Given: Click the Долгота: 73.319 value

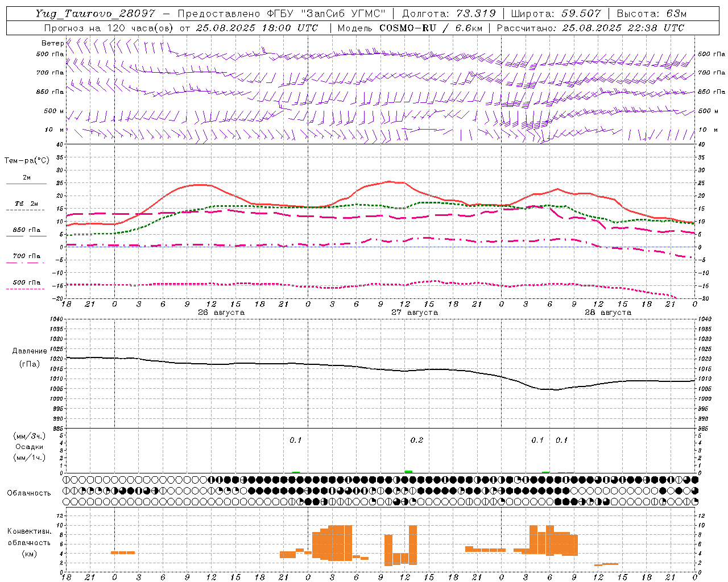Looking at the screenshot, I should 449,14.
